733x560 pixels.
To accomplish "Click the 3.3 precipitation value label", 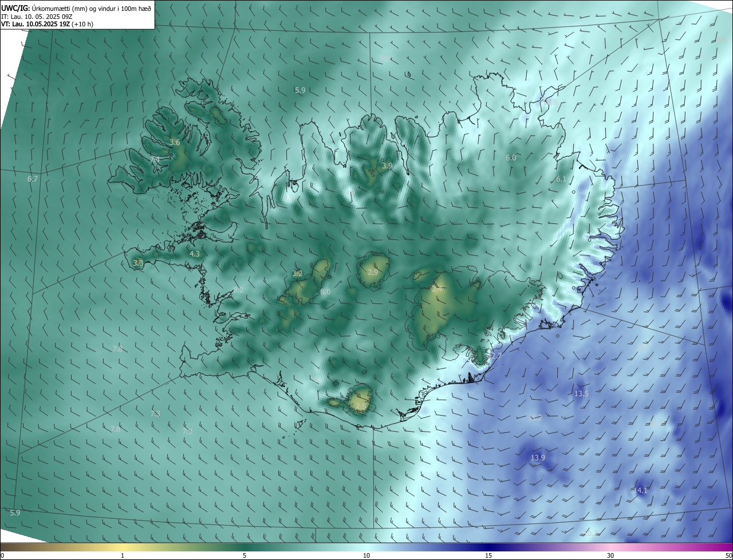I will pos(138,263).
